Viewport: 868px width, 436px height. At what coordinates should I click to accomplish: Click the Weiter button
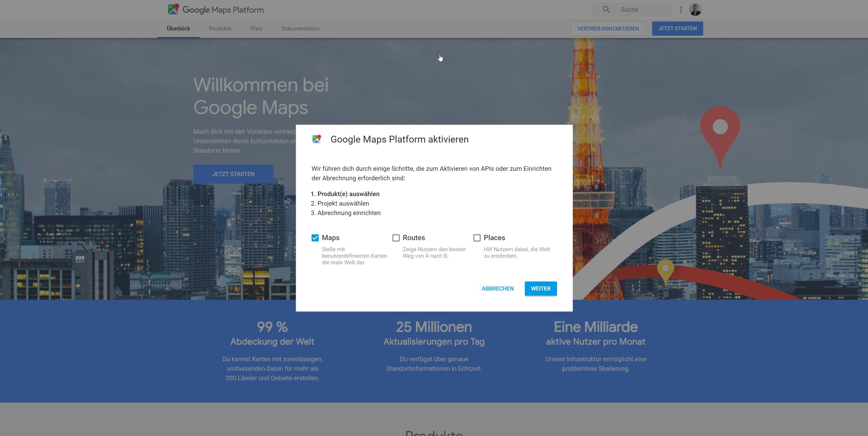pos(541,289)
